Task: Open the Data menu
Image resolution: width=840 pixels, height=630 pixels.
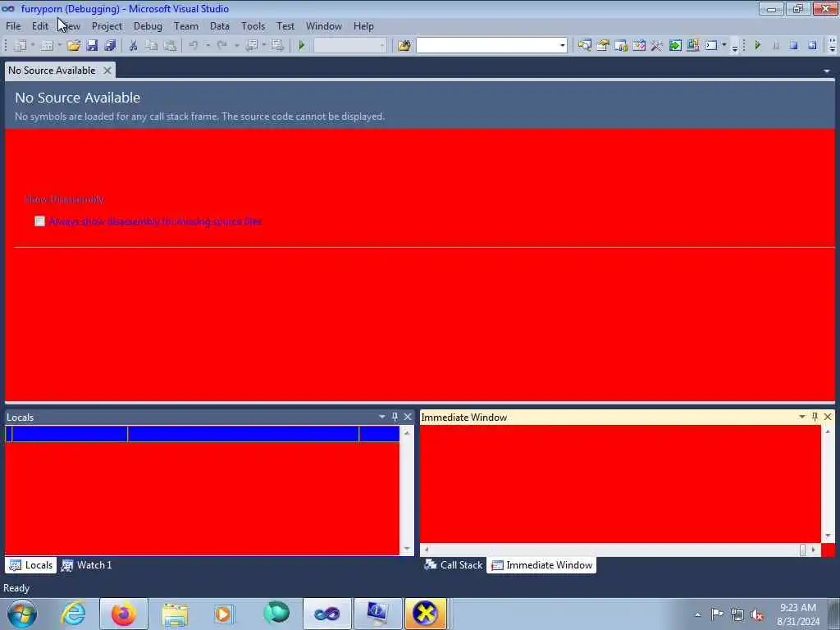Action: click(220, 25)
